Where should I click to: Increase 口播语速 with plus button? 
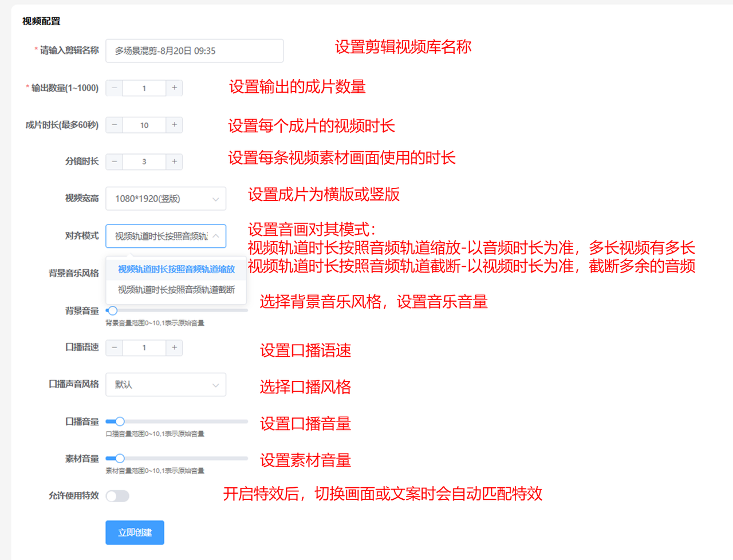coord(174,348)
